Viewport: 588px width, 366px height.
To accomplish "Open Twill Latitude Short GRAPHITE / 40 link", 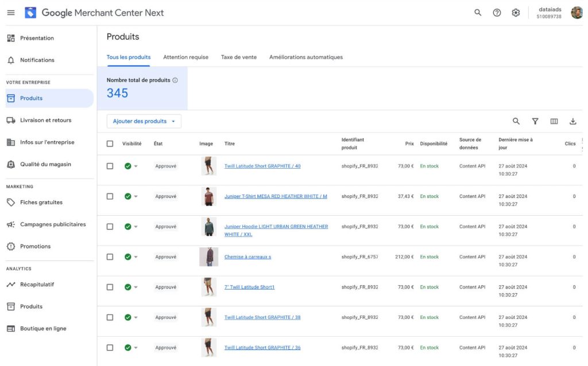I will pyautogui.click(x=262, y=166).
